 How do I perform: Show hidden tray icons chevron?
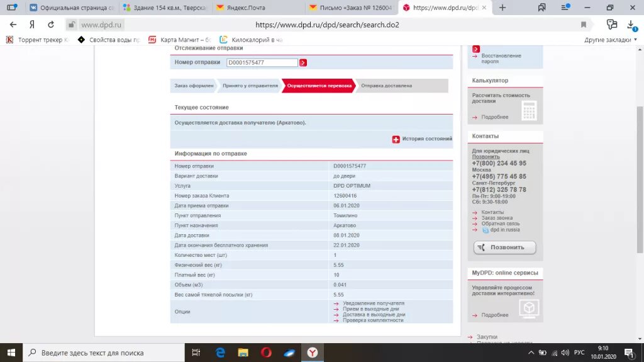(531, 353)
